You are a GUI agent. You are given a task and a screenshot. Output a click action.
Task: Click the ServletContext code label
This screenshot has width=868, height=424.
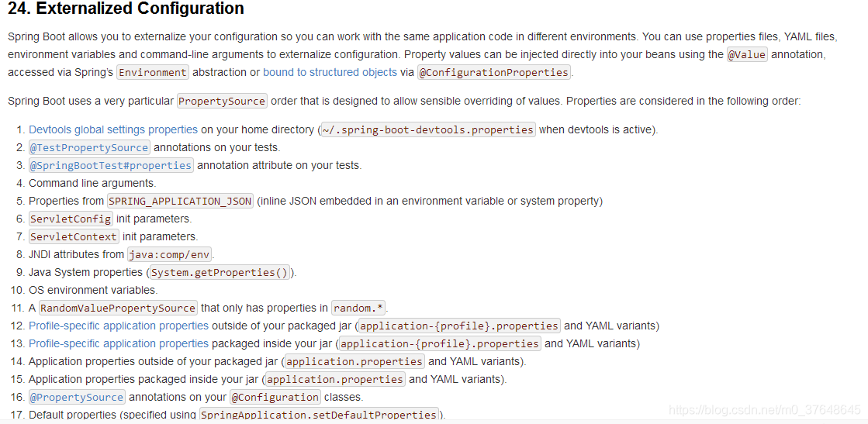[74, 236]
